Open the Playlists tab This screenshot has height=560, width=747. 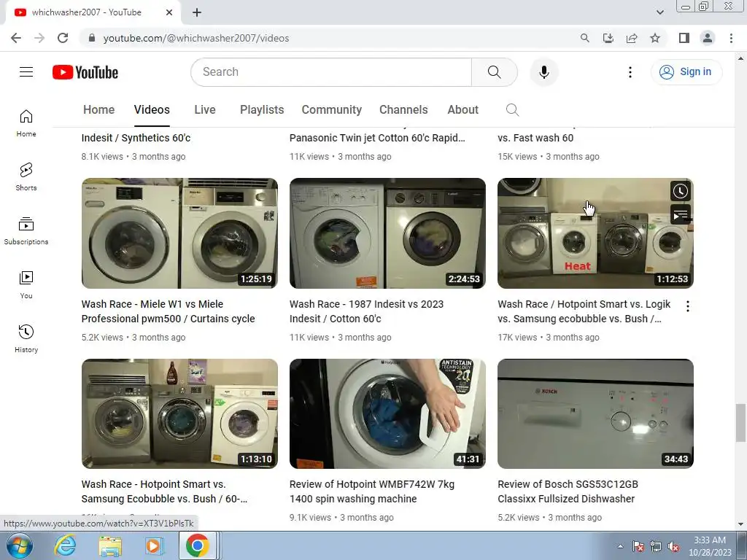pos(262,110)
